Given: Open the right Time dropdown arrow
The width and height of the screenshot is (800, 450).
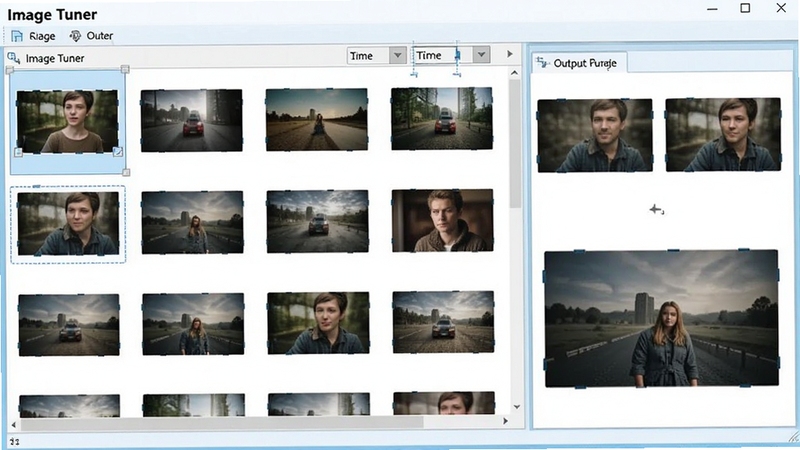Looking at the screenshot, I should (x=481, y=54).
